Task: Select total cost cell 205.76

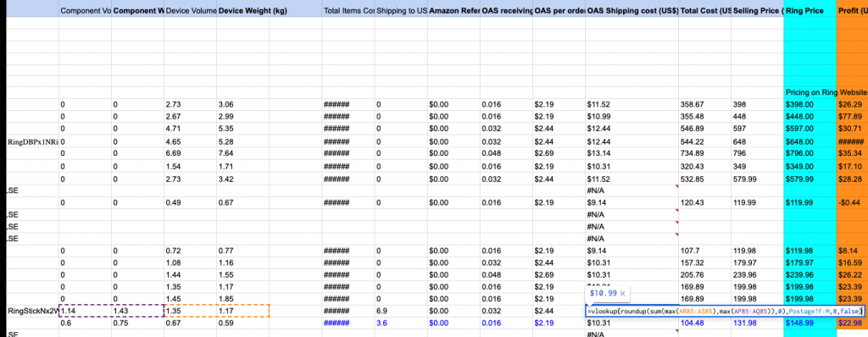Action: pos(704,275)
